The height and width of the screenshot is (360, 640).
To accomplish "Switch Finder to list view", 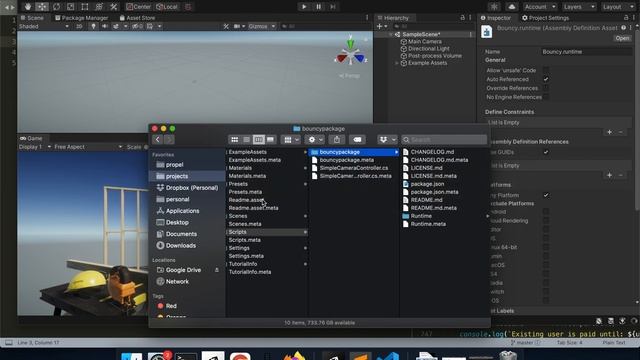I will pyautogui.click(x=247, y=140).
